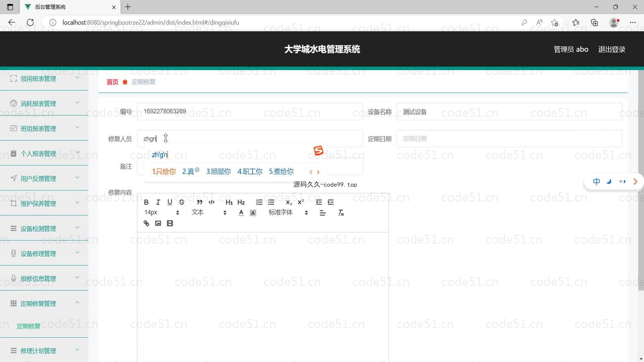Open browser settings ellipsis menu
Viewport: 644px width, 362px height.
coord(633,22)
